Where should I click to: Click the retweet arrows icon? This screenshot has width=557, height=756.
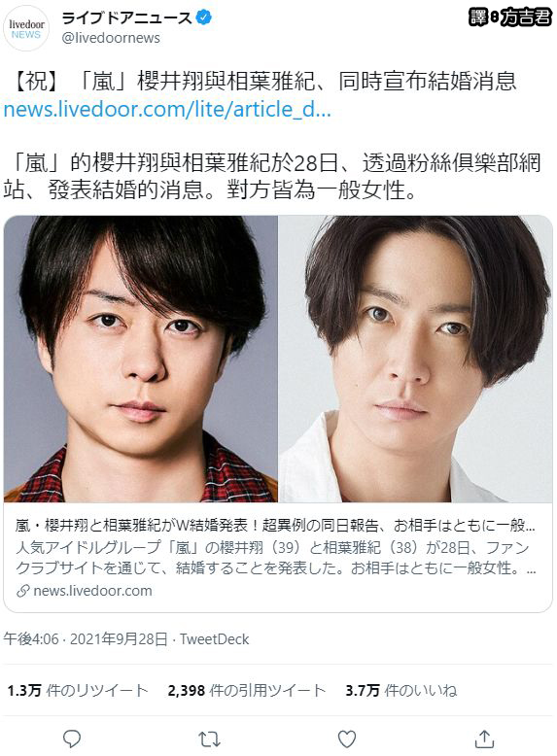pyautogui.click(x=209, y=739)
